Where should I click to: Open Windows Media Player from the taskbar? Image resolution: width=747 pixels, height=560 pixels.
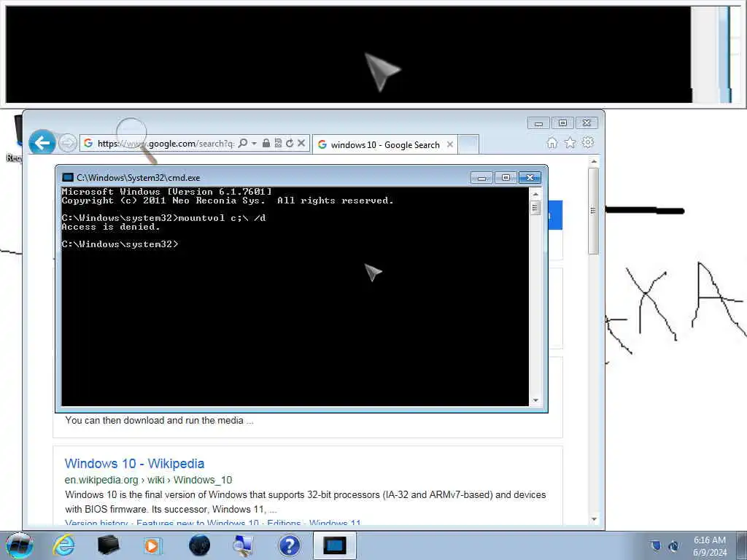pos(153,545)
